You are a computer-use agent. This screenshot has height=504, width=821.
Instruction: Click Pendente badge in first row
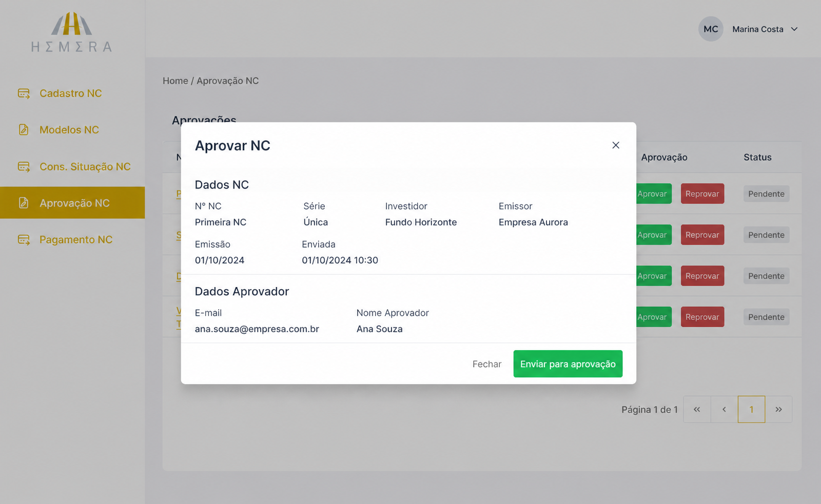pos(766,194)
